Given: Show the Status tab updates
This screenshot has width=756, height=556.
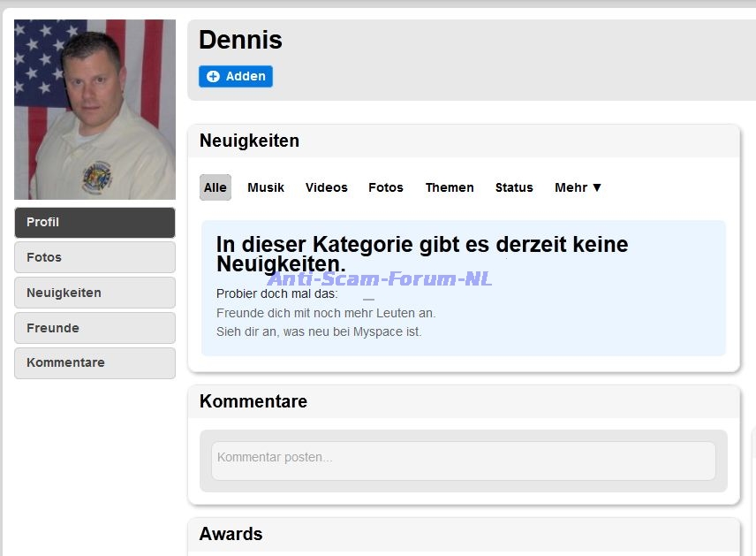Looking at the screenshot, I should click(514, 187).
